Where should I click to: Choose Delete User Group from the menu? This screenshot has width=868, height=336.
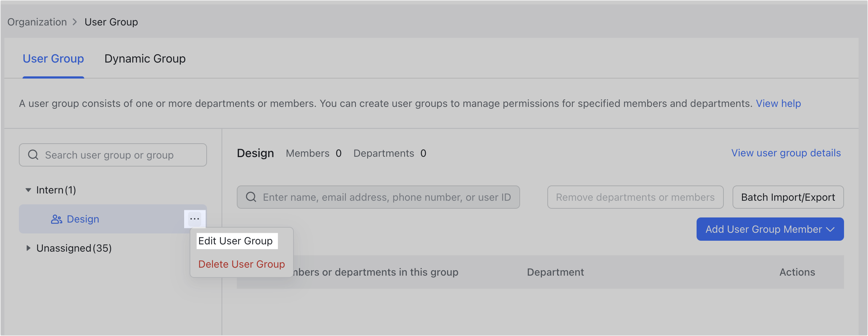click(x=242, y=264)
